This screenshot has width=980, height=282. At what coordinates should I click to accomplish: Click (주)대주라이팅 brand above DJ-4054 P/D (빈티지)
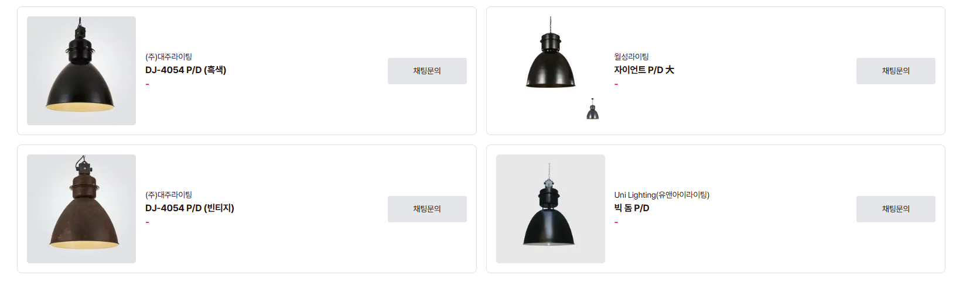point(169,195)
